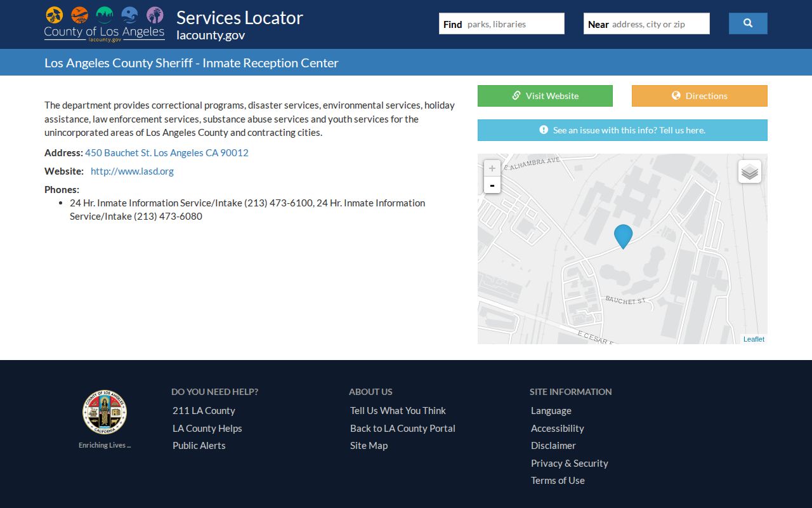Click the blue map location marker
The height and width of the screenshot is (508, 812).
click(x=624, y=236)
